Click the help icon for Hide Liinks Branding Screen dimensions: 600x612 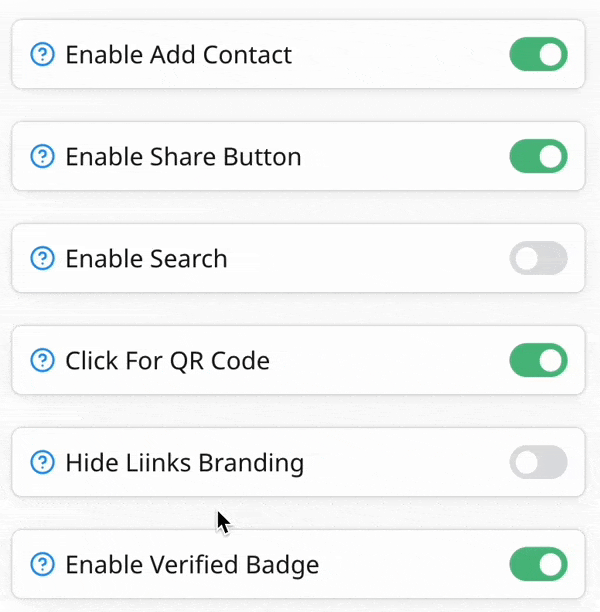42,462
